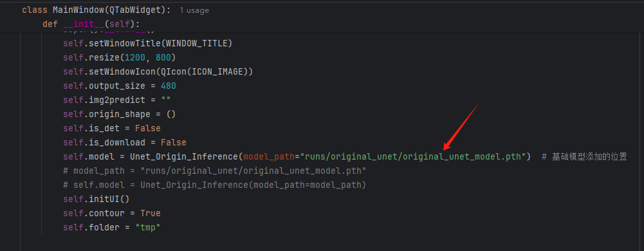Click False on the is_download line
Image resolution: width=644 pixels, height=251 pixels.
click(x=173, y=142)
